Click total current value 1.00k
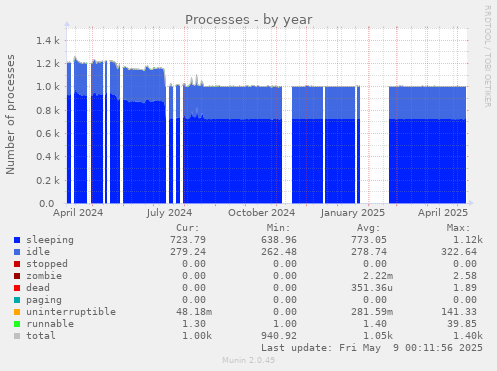Screen dimensions: 497x371 click(x=197, y=336)
